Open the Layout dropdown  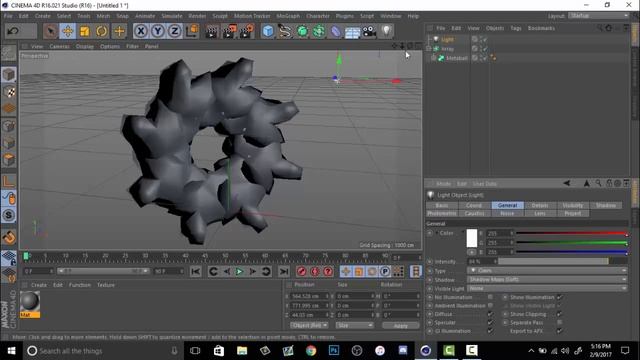(598, 16)
